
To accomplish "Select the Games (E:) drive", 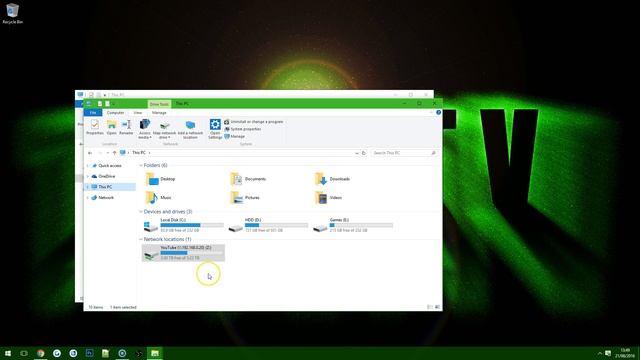I will click(353, 225).
